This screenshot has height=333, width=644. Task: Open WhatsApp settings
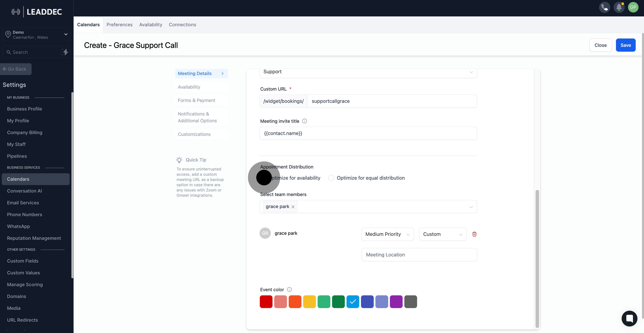tap(18, 226)
